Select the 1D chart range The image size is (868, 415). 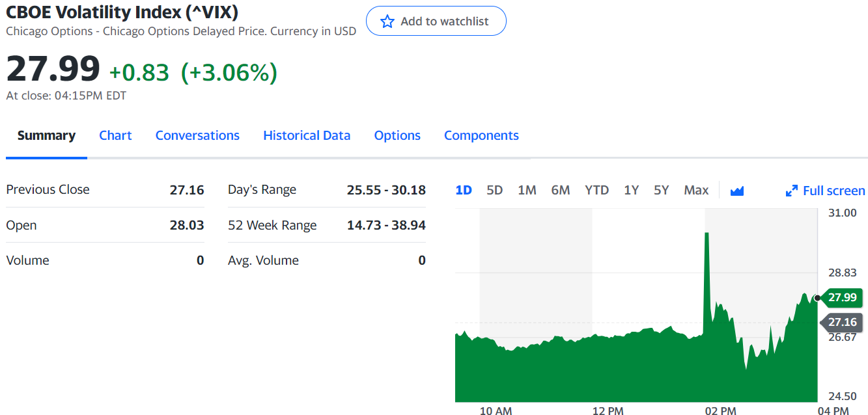pyautogui.click(x=464, y=190)
